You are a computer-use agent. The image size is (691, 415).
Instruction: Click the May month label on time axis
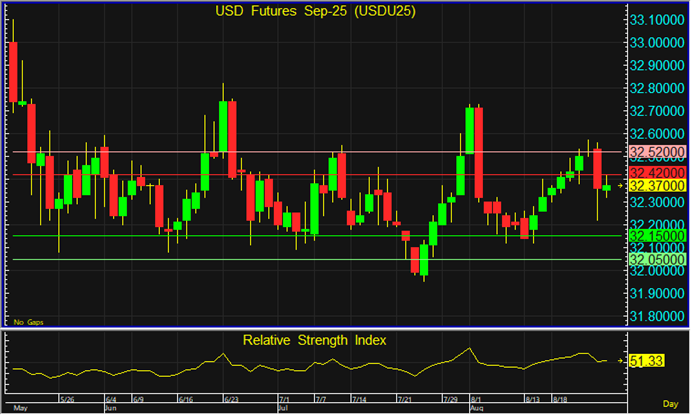18,409
